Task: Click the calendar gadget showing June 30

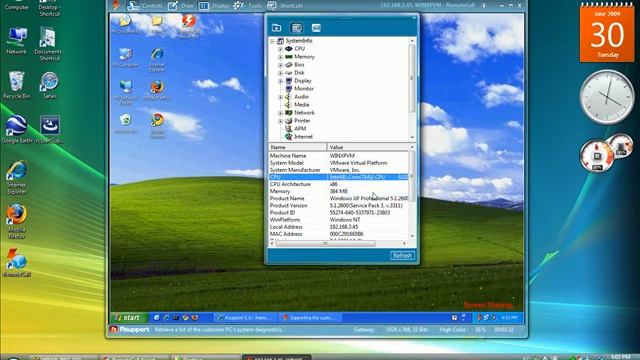Action: (x=607, y=33)
